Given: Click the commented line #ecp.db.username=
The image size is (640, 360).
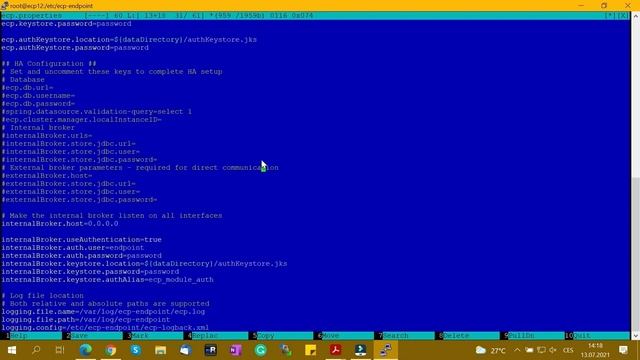Looking at the screenshot, I should (x=38, y=96).
